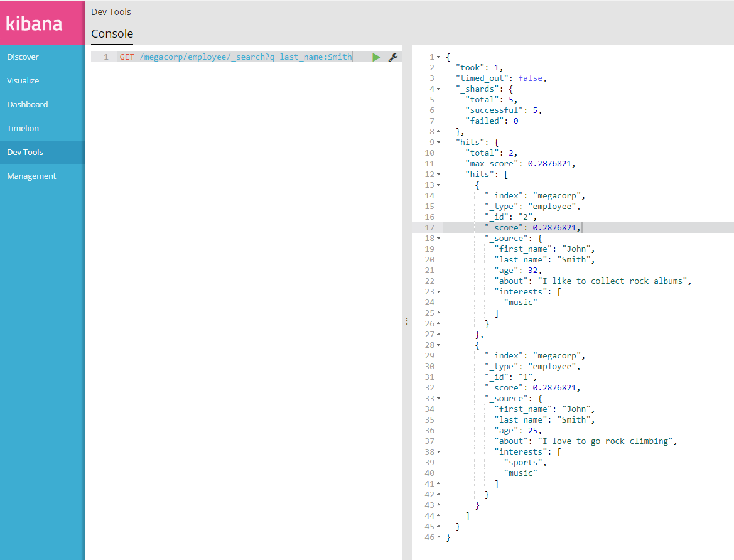Click the "max_score" value 0.2876821
The width and height of the screenshot is (734, 560).
point(549,164)
